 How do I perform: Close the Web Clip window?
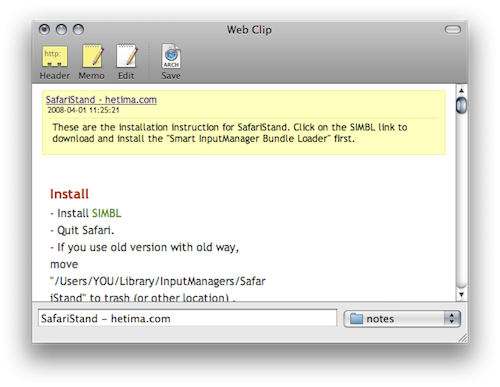coord(44,30)
